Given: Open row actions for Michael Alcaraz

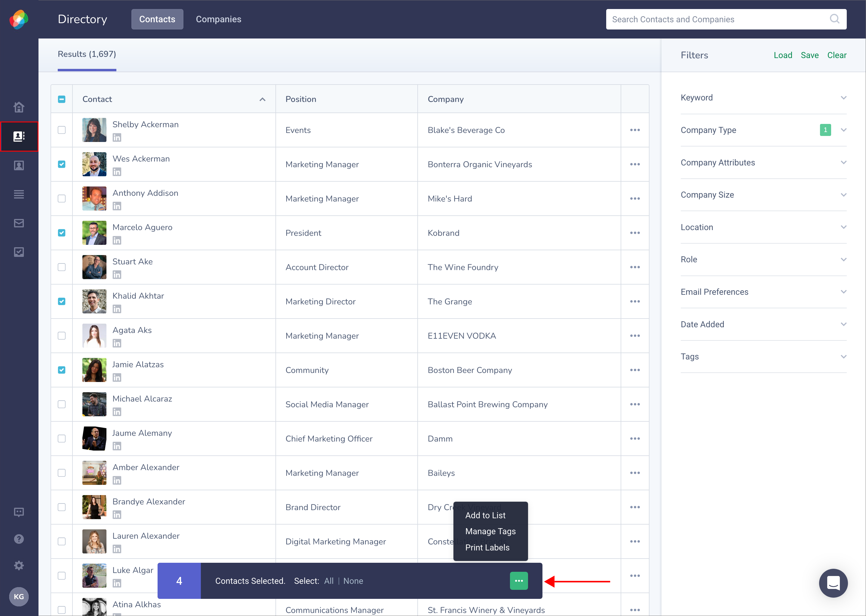Looking at the screenshot, I should click(635, 404).
